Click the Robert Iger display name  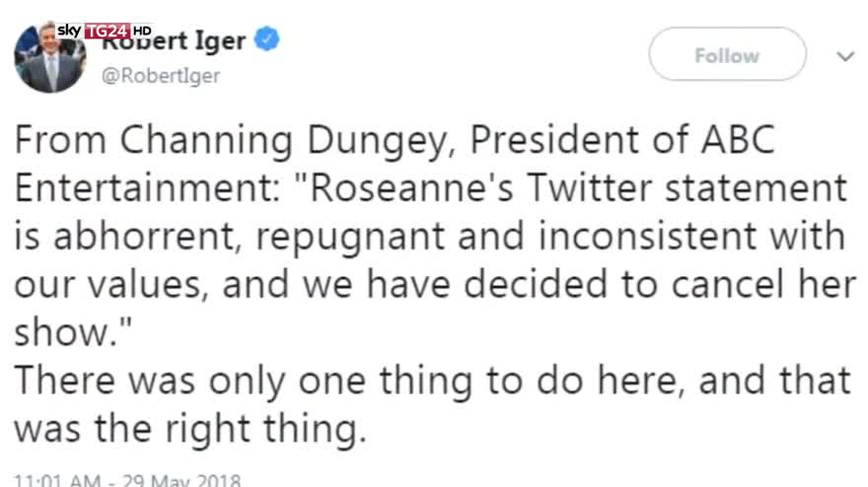(176, 42)
